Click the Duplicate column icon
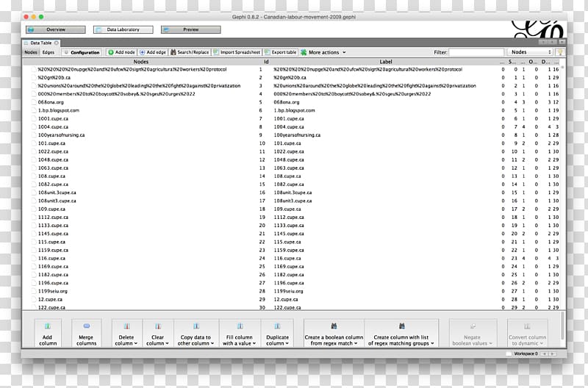588x388 pixels. point(278,326)
